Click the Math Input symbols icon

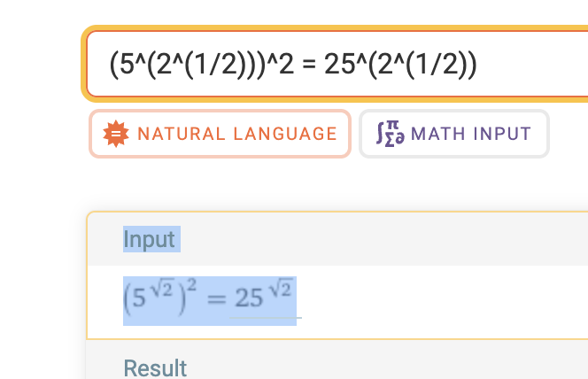coord(390,134)
